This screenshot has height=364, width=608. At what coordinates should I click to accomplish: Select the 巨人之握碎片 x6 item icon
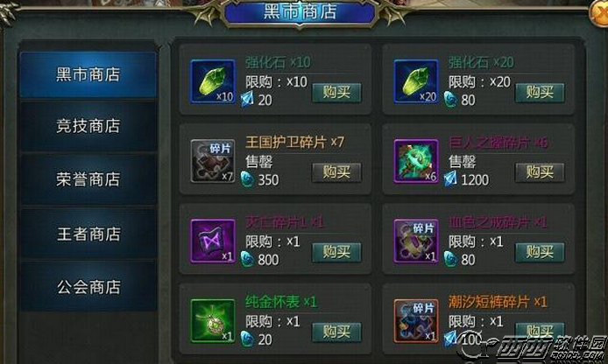click(415, 161)
